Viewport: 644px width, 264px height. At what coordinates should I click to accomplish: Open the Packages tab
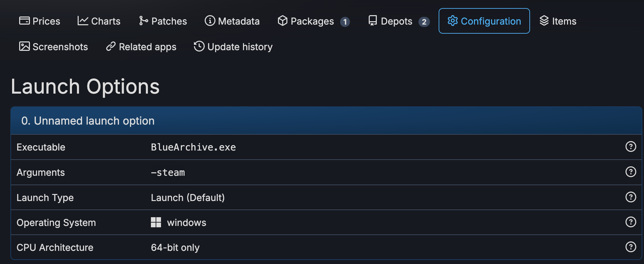(x=313, y=21)
